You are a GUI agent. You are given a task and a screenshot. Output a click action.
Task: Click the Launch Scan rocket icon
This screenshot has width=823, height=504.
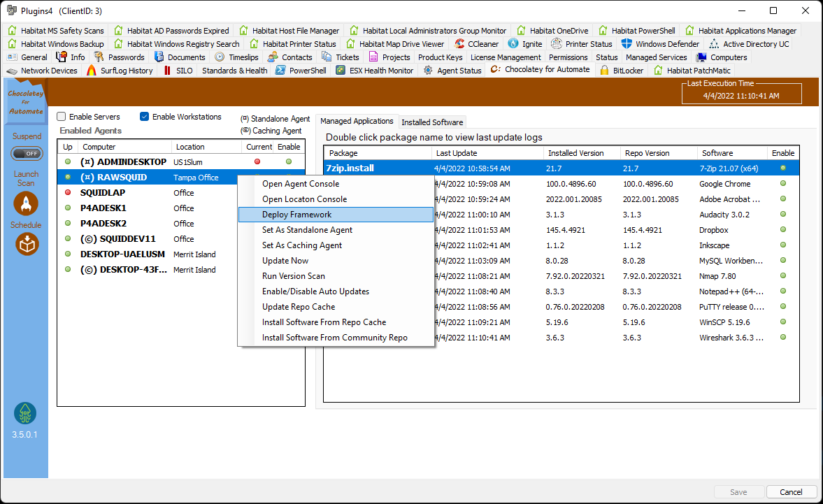[x=26, y=203]
